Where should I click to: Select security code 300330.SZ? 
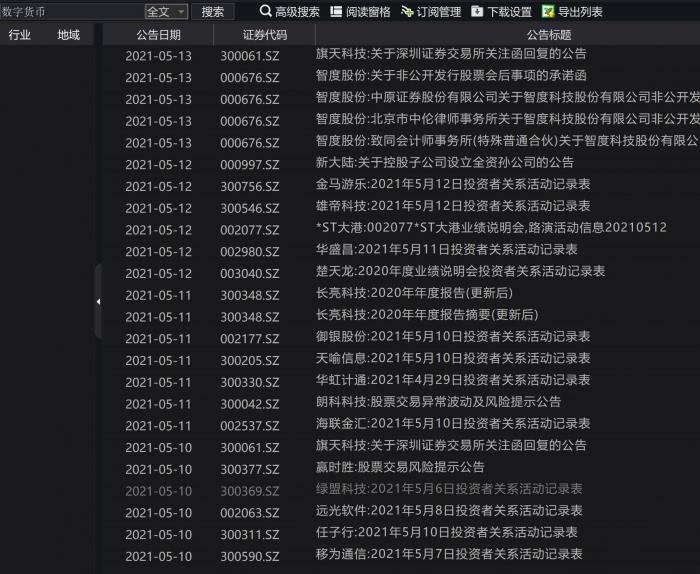(x=250, y=383)
